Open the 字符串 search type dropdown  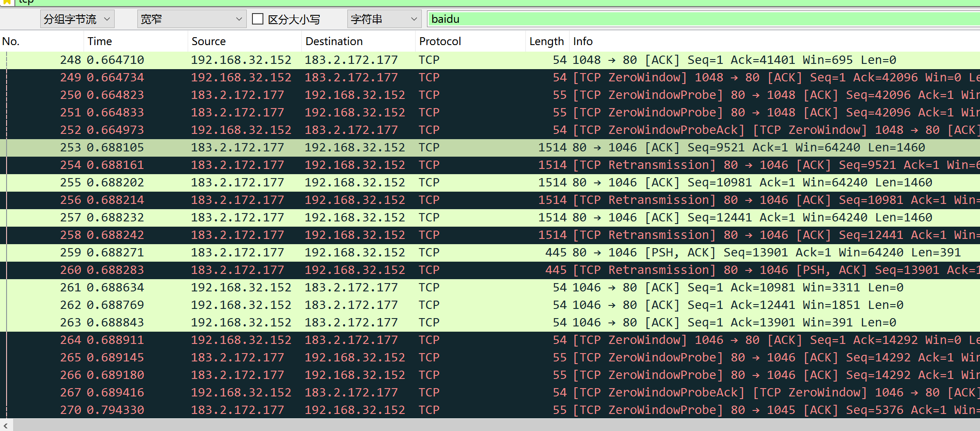(x=384, y=19)
